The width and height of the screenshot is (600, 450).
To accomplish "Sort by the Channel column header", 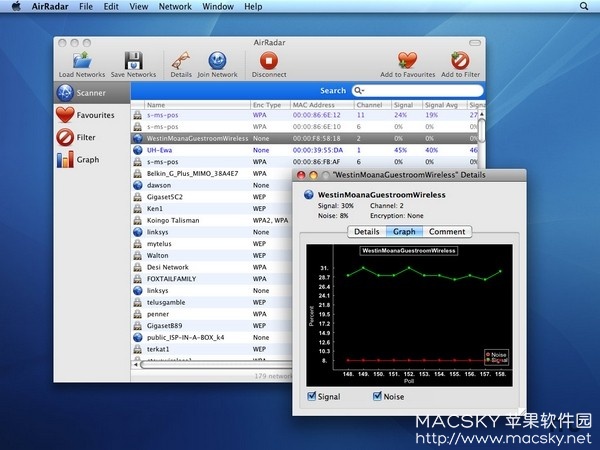I will (373, 105).
